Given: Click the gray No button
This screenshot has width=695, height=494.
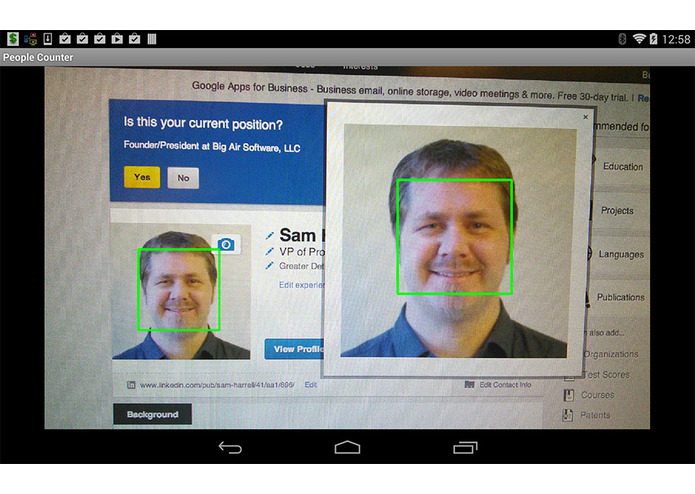Looking at the screenshot, I should 183,178.
